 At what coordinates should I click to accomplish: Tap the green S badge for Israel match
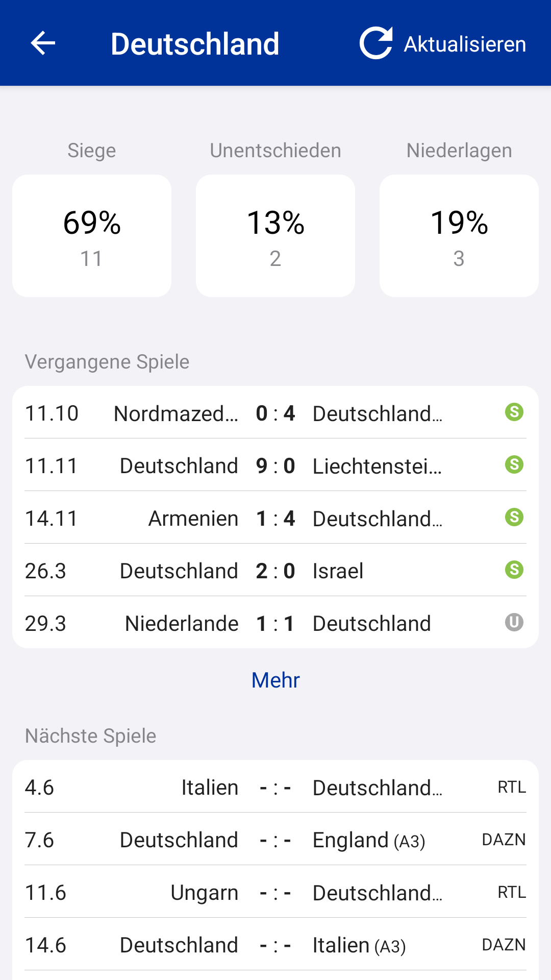click(514, 570)
